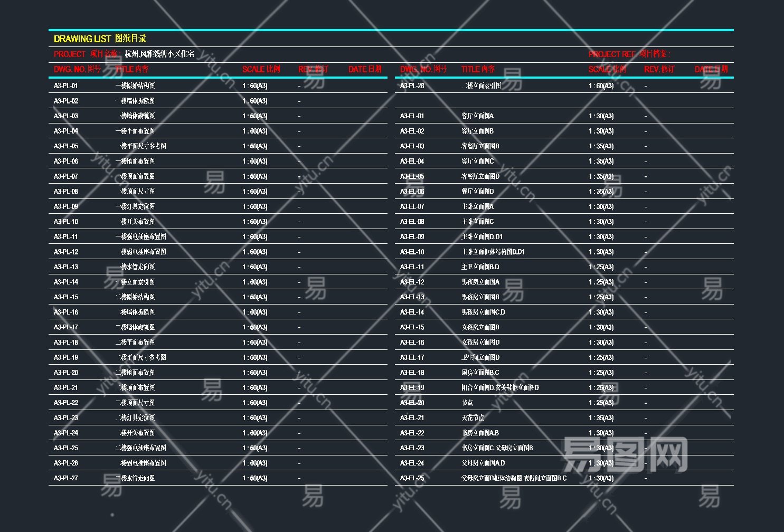The image size is (784, 532).
Task: Pick drawing number "A3-EL-24"
Action: 412,463
